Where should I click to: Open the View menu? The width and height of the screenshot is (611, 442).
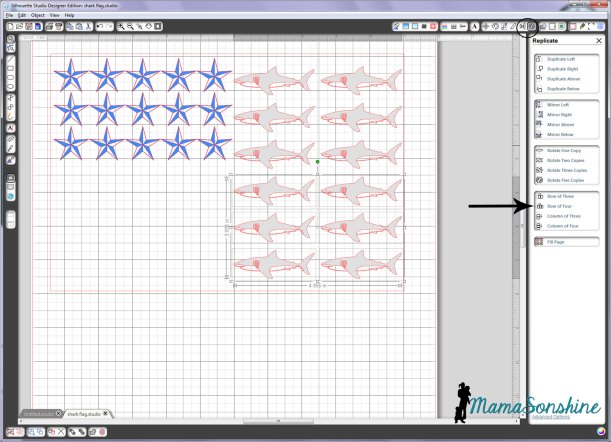(55, 15)
